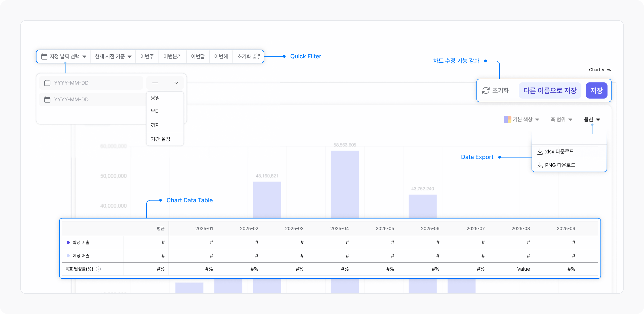Click info icon next to 목표 달성률(%)
The height and width of the screenshot is (314, 644).
(x=99, y=269)
